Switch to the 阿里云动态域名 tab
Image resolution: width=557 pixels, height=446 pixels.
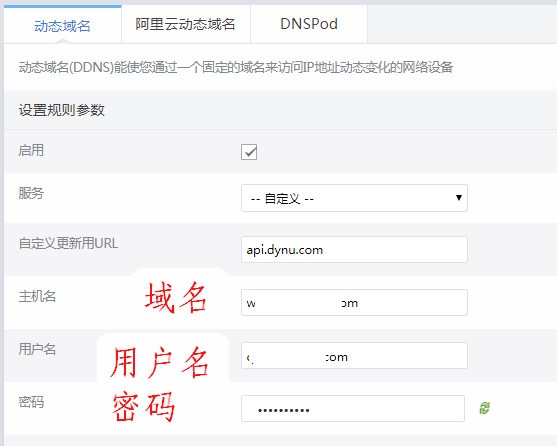coord(185,24)
